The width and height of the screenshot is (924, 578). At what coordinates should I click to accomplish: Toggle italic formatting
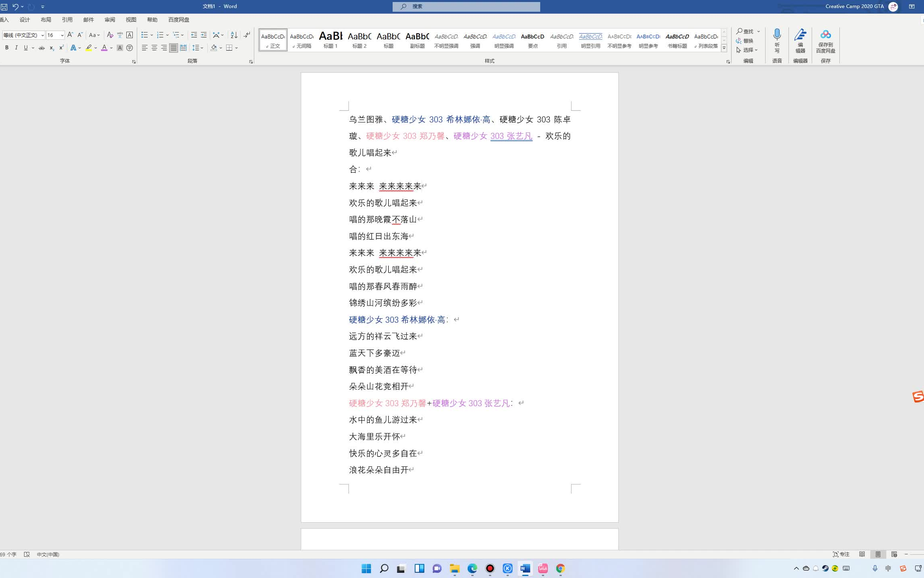coord(16,48)
